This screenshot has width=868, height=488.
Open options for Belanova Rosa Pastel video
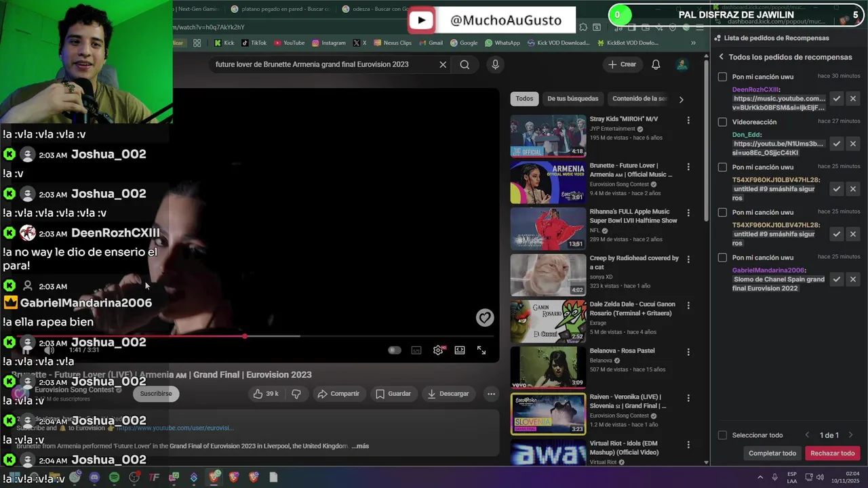[688, 352]
